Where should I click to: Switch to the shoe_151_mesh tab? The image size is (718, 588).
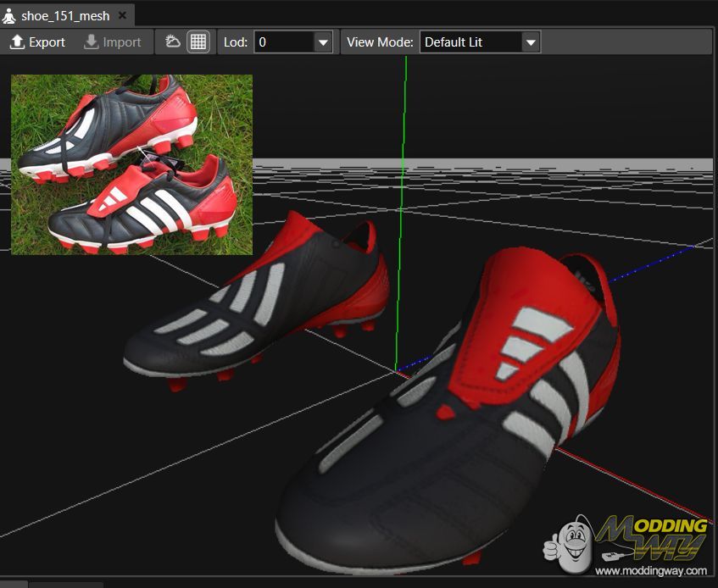[x=65, y=15]
